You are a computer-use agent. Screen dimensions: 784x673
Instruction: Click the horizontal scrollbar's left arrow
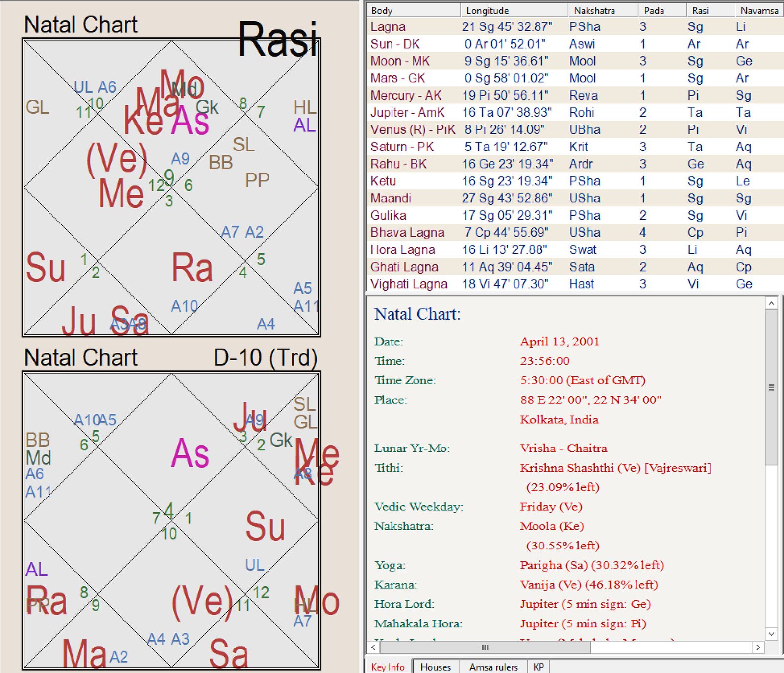[x=373, y=648]
